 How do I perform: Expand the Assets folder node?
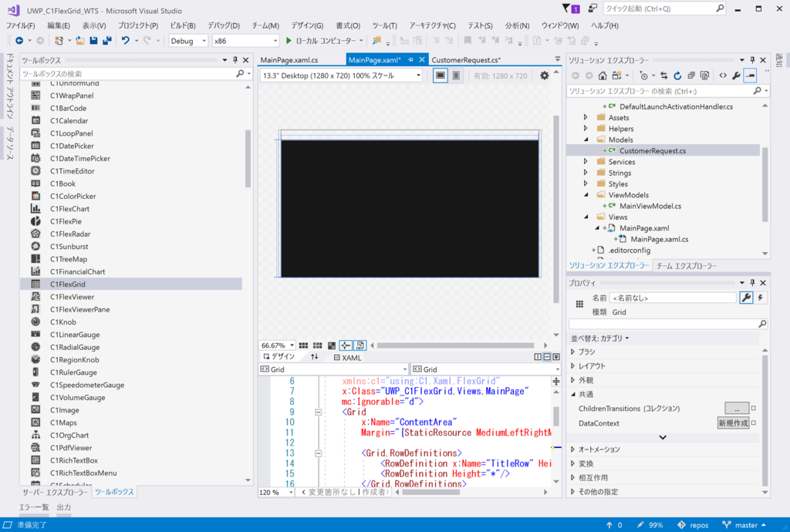click(586, 117)
